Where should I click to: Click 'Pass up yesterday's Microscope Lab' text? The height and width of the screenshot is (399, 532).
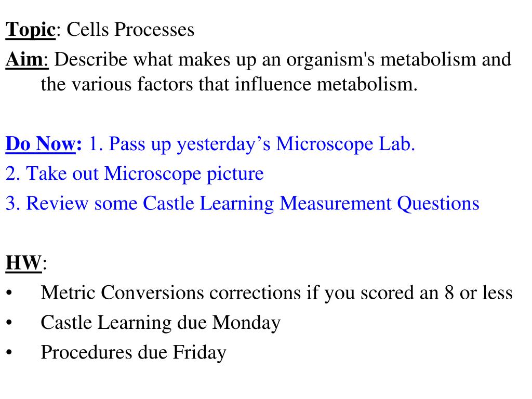click(x=262, y=144)
